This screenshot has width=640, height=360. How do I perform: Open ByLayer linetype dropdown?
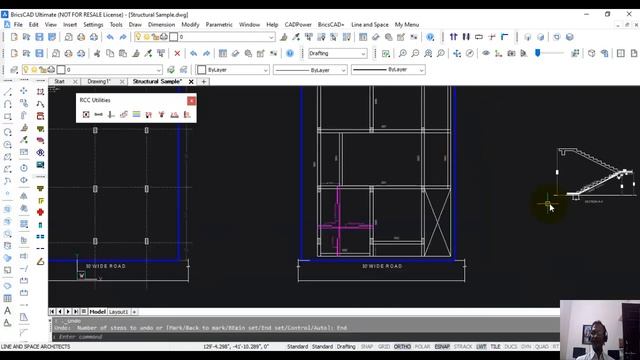click(310, 70)
